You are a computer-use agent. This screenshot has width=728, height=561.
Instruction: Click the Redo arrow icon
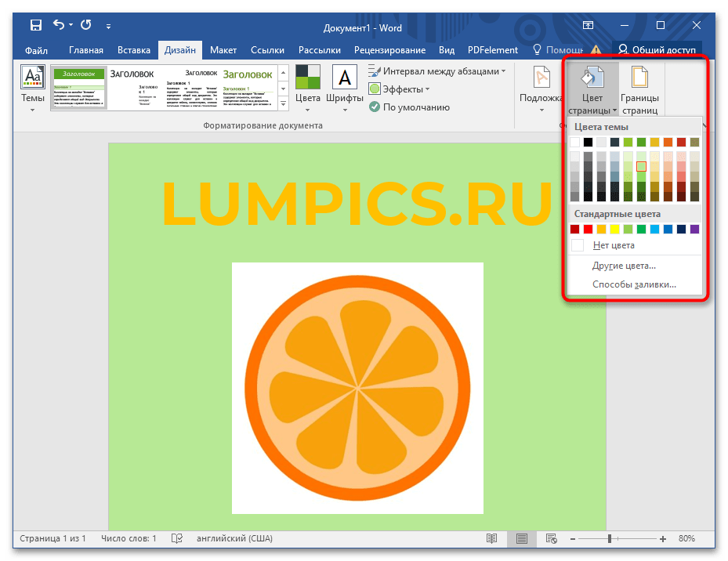click(85, 26)
